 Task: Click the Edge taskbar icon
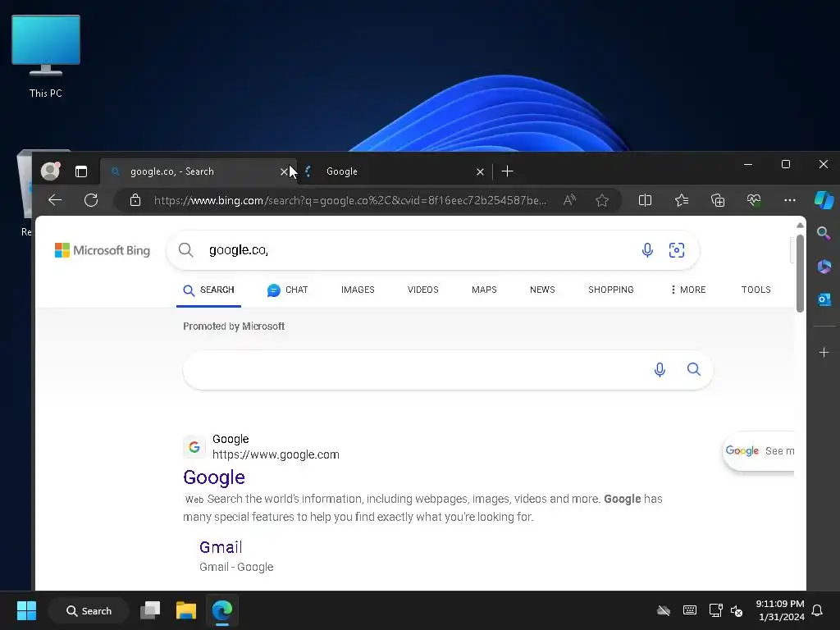click(x=221, y=610)
